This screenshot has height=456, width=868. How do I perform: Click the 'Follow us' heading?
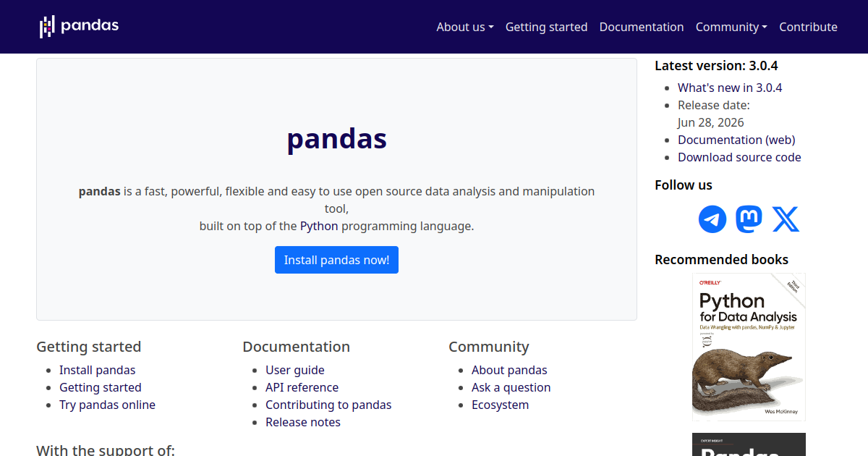pyautogui.click(x=684, y=185)
